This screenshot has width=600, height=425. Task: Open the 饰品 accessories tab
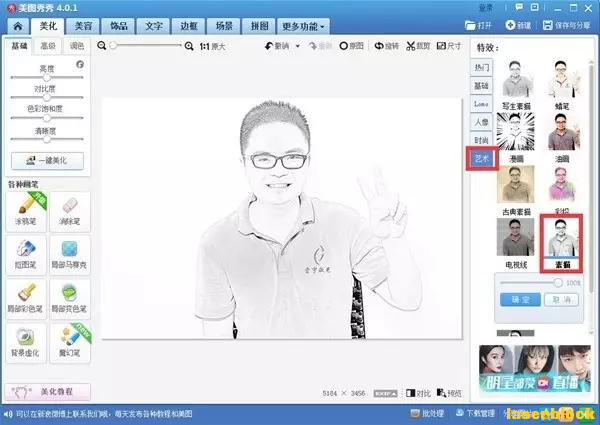118,26
